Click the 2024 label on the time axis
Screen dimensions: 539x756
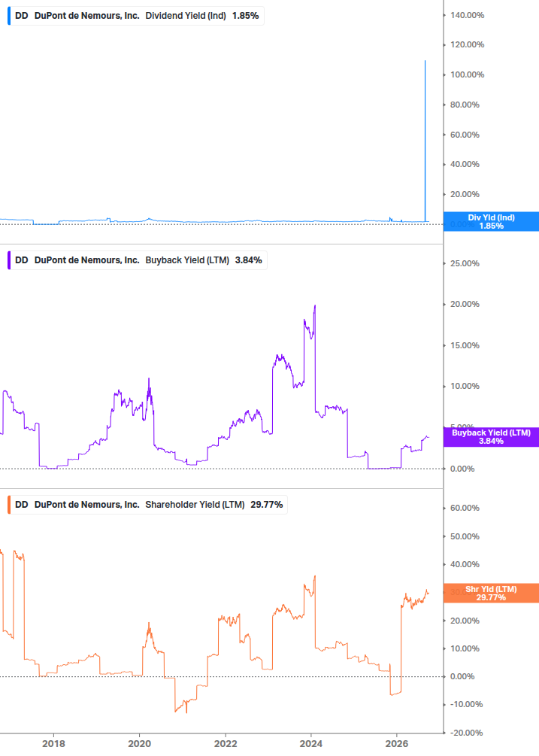pyautogui.click(x=311, y=743)
